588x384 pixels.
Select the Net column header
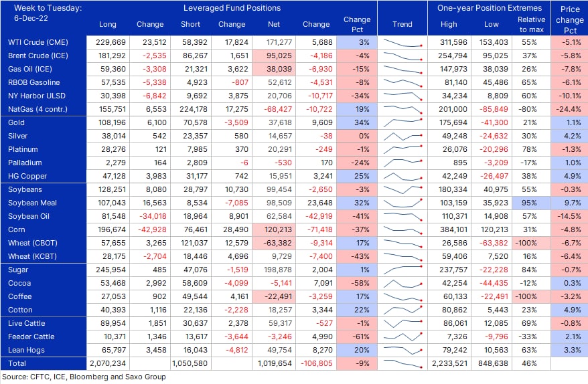pyautogui.click(x=274, y=24)
